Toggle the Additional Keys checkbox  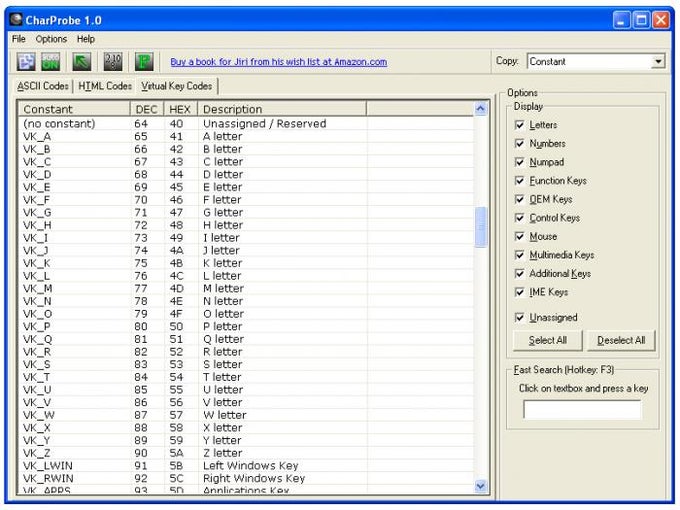click(519, 274)
